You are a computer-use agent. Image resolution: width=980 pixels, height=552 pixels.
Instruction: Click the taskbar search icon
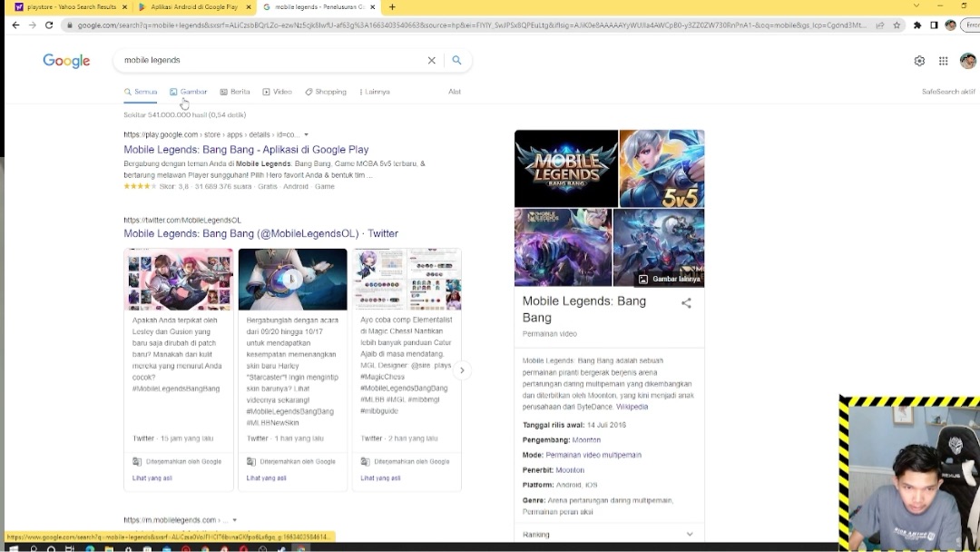(x=34, y=549)
